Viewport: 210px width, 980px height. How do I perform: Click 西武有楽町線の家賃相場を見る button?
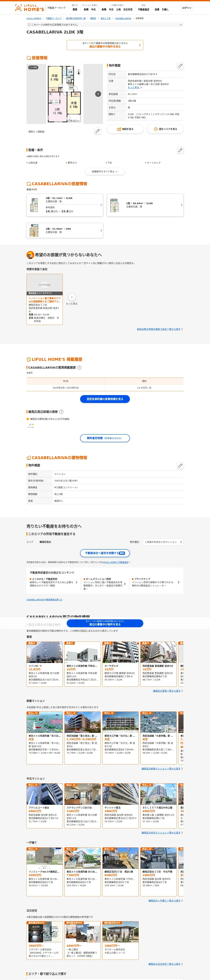[x=105, y=399]
